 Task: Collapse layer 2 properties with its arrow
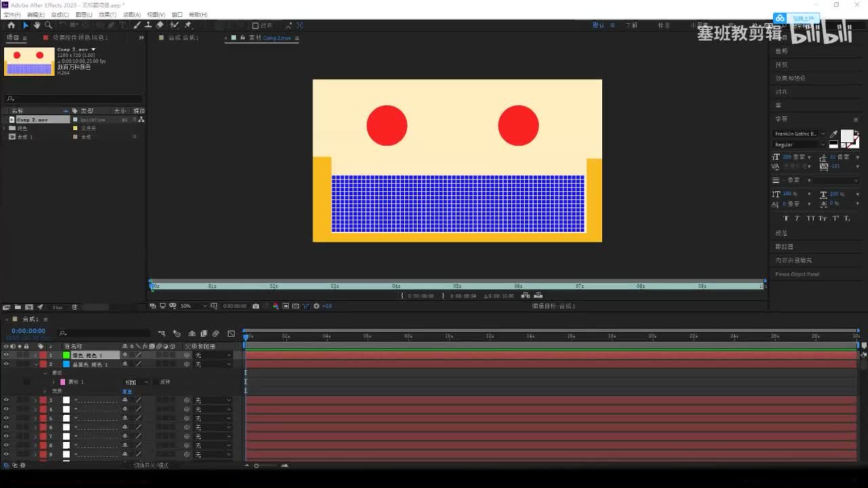[35, 365]
